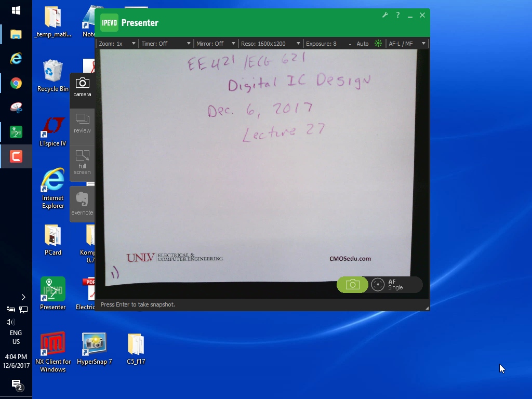Click 'Press Enter to take snapshot.' status text
Screen dimensions: 532x399
pos(138,304)
